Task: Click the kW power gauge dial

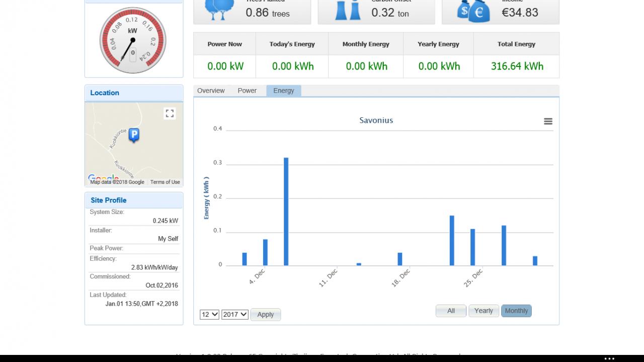Action: coord(133,40)
